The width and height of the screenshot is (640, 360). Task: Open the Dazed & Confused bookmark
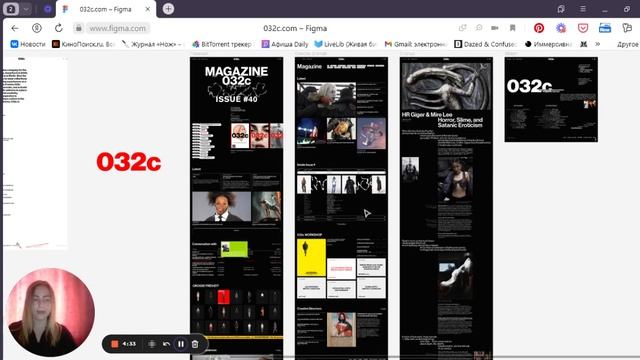(x=486, y=44)
